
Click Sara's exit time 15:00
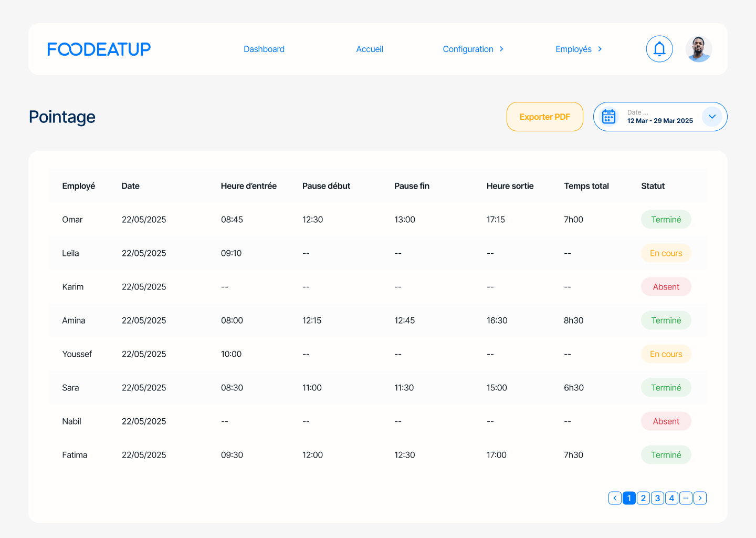497,388
